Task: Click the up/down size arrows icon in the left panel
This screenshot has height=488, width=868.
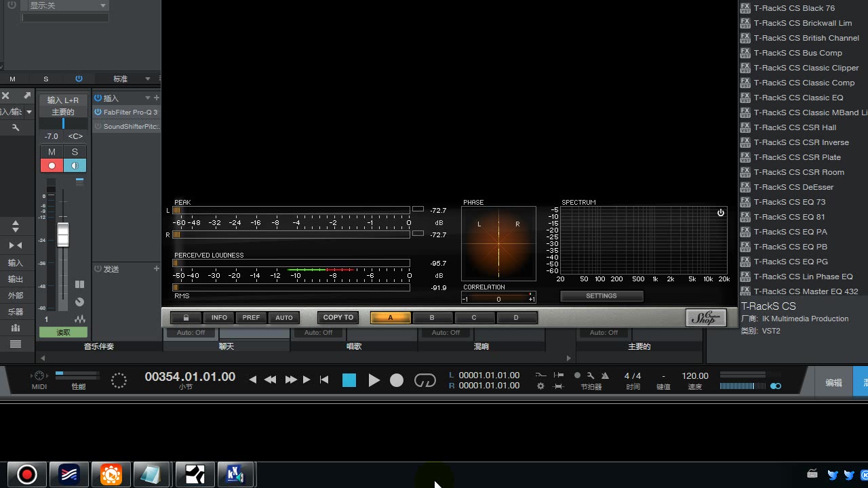Action: point(16,226)
